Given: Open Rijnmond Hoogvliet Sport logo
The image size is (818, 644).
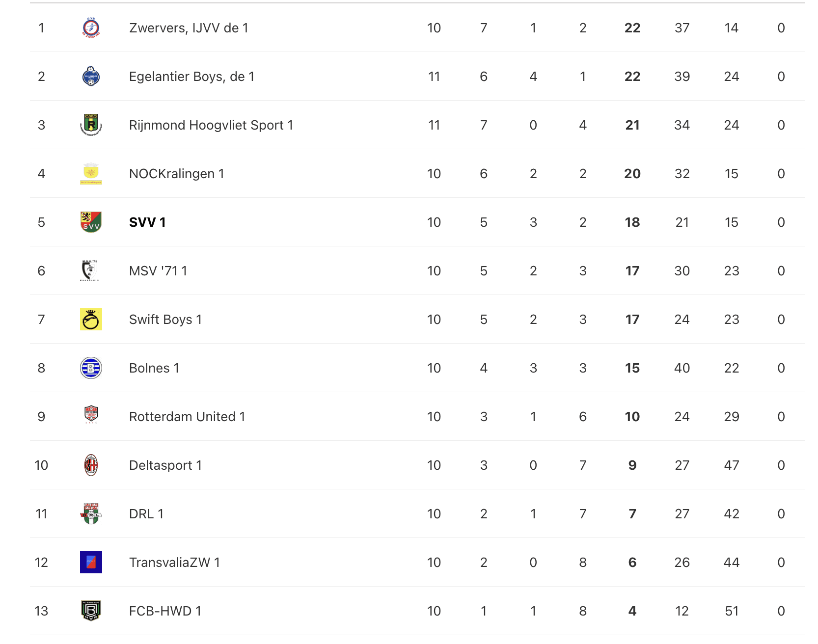Looking at the screenshot, I should point(91,125).
